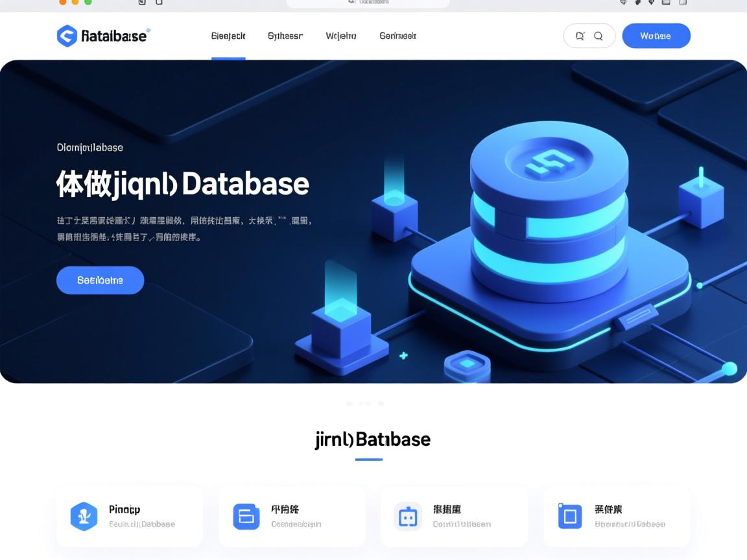Image resolution: width=747 pixels, height=560 pixels.
Task: Open the third navigation menu item
Action: [x=340, y=36]
